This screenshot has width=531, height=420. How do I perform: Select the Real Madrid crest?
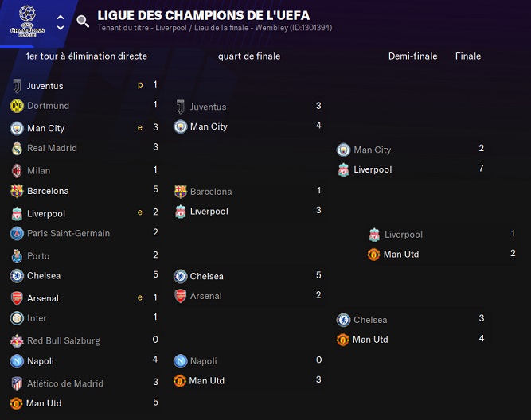pos(17,148)
